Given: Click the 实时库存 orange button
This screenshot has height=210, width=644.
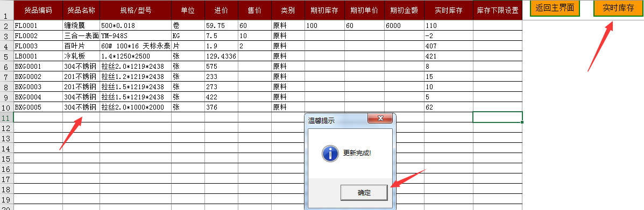Looking at the screenshot, I should point(619,8).
